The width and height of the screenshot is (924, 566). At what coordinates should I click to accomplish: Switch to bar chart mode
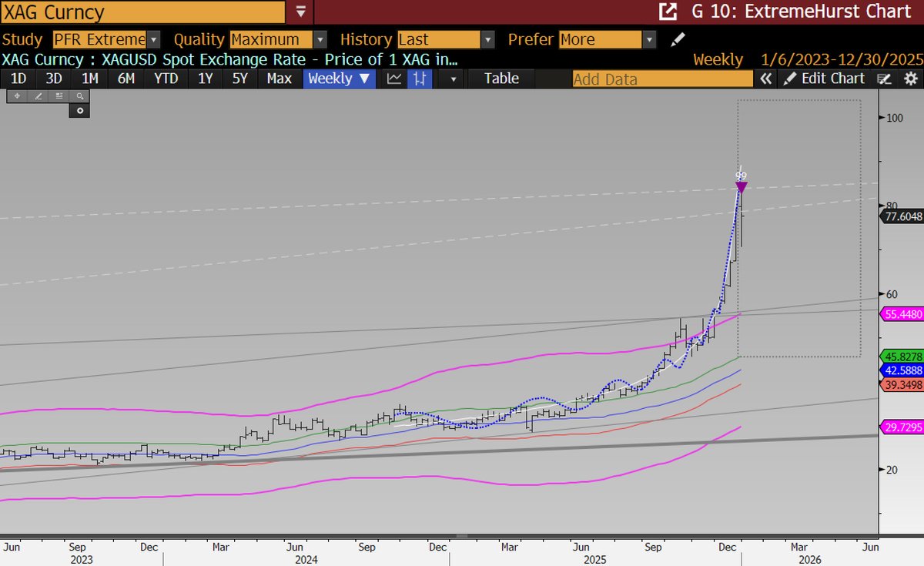(419, 78)
